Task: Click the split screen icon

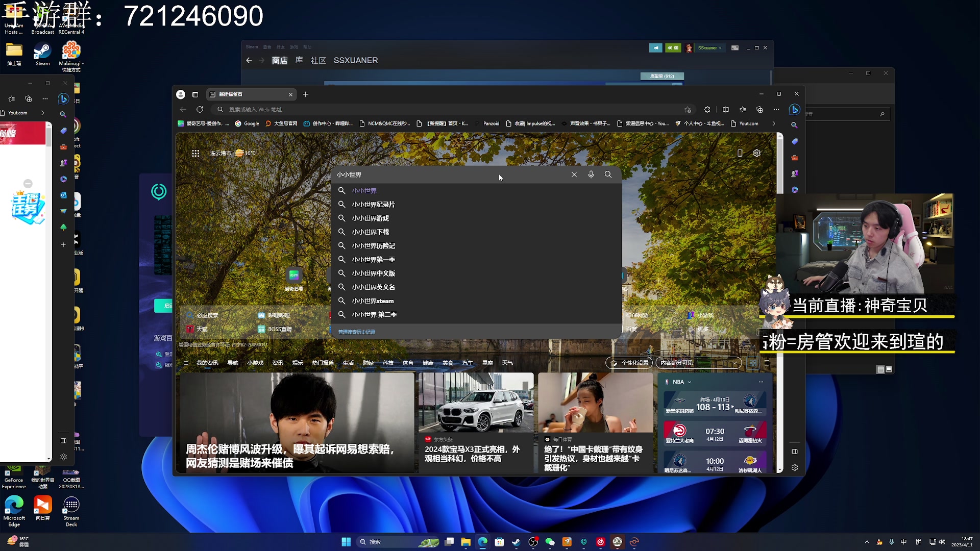Action: (x=725, y=109)
